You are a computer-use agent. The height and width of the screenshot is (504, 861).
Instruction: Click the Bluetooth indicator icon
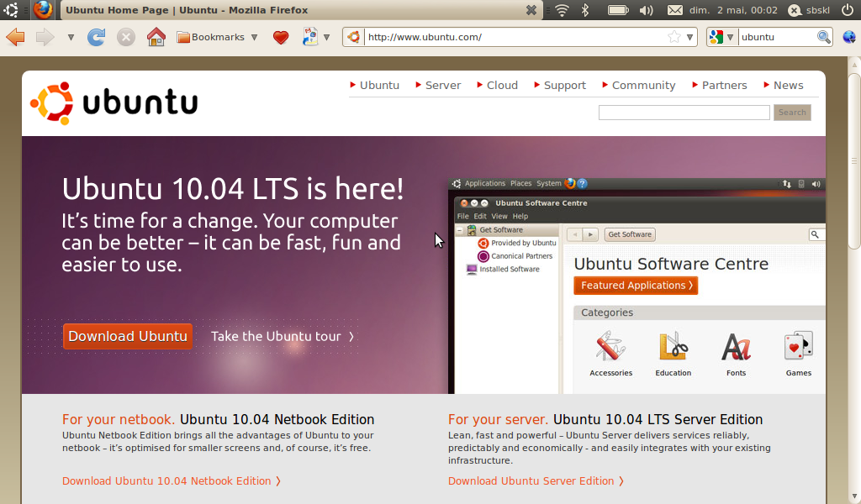coord(585,10)
